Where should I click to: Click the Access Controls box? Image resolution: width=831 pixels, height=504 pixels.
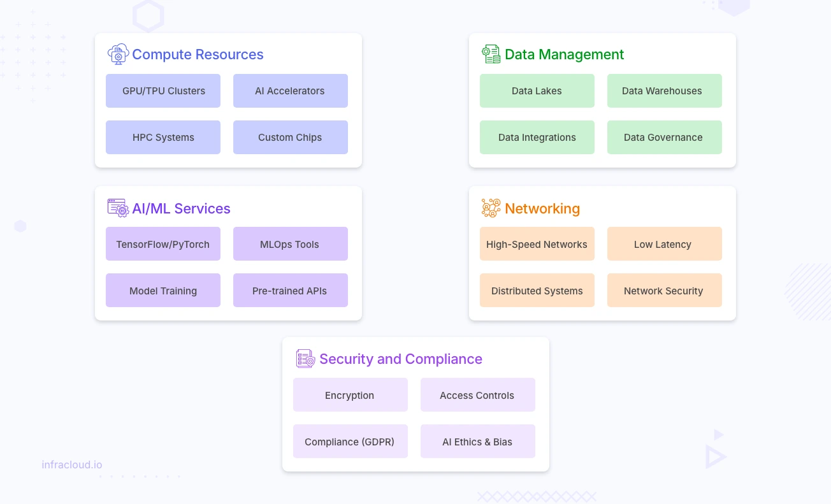[478, 395]
